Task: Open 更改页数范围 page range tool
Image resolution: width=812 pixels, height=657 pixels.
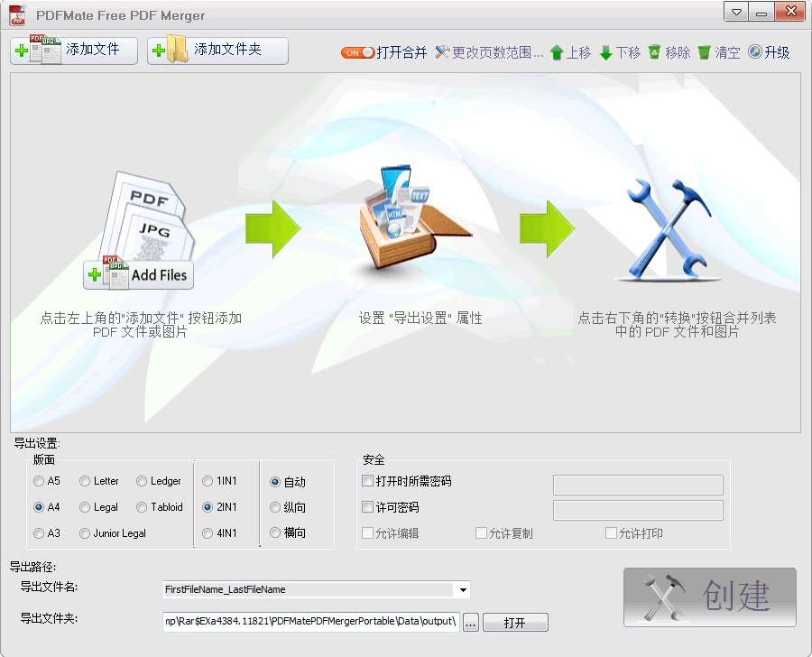Action: [x=489, y=52]
